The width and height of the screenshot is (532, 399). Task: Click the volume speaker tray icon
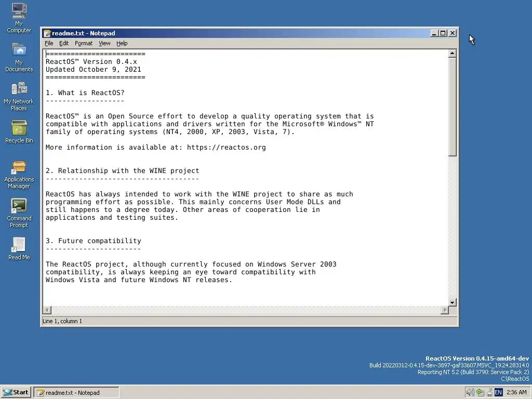470,393
